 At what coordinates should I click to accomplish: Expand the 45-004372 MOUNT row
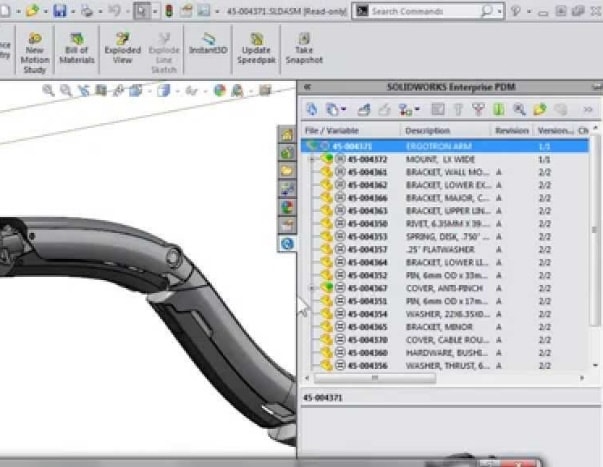(312, 159)
